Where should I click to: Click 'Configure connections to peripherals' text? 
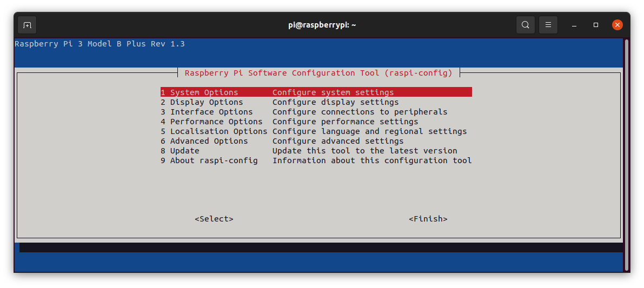pos(360,112)
